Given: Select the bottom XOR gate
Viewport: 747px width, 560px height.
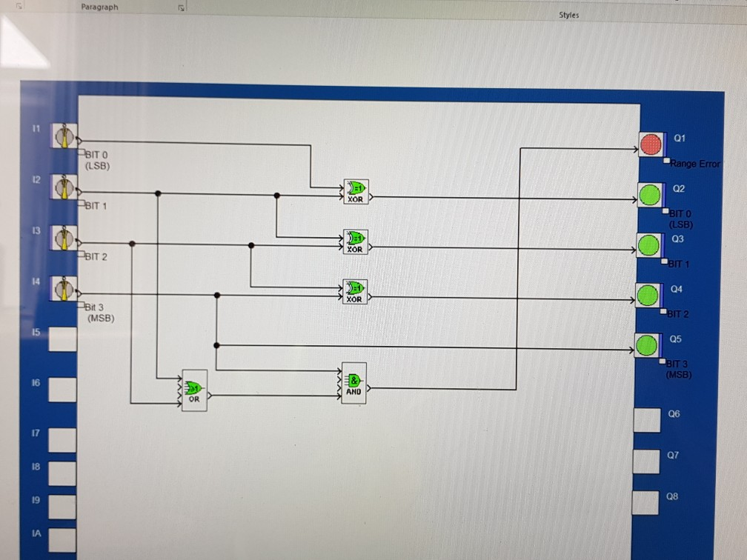Looking at the screenshot, I should click(355, 292).
